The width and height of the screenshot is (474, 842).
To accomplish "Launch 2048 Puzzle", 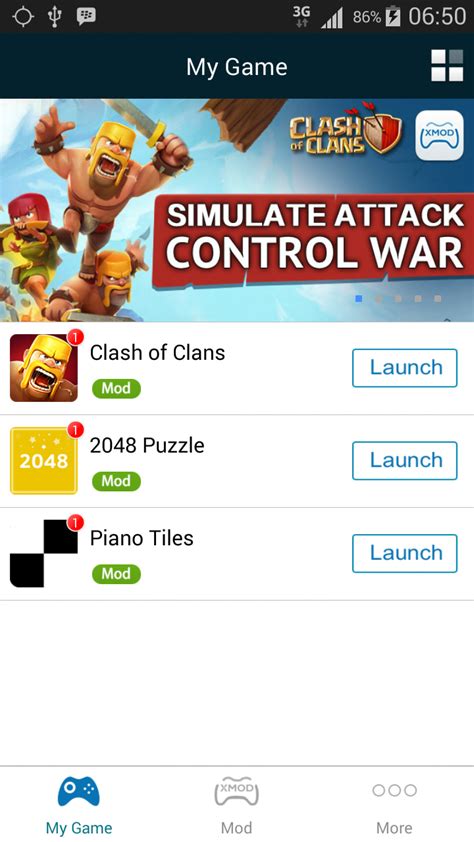I will 405,461.
